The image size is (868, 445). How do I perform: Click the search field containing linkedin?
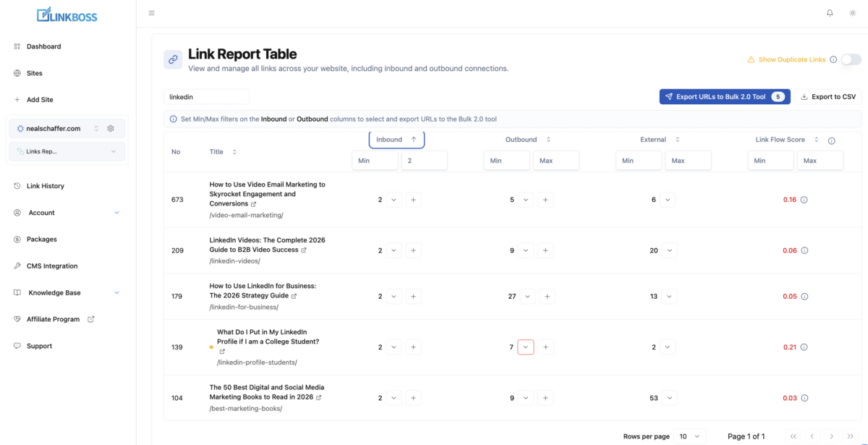click(206, 97)
